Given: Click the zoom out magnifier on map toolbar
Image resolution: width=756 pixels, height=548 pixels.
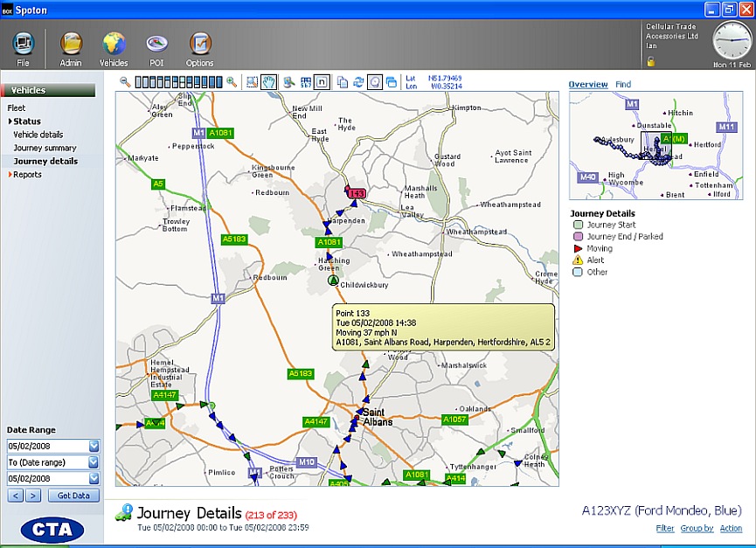Looking at the screenshot, I should click(x=125, y=81).
